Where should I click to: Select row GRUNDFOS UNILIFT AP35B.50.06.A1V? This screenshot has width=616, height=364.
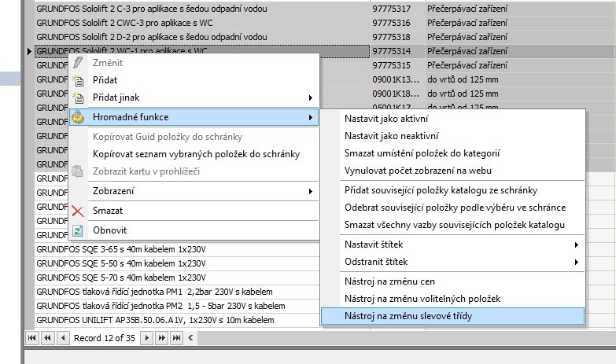[177, 320]
